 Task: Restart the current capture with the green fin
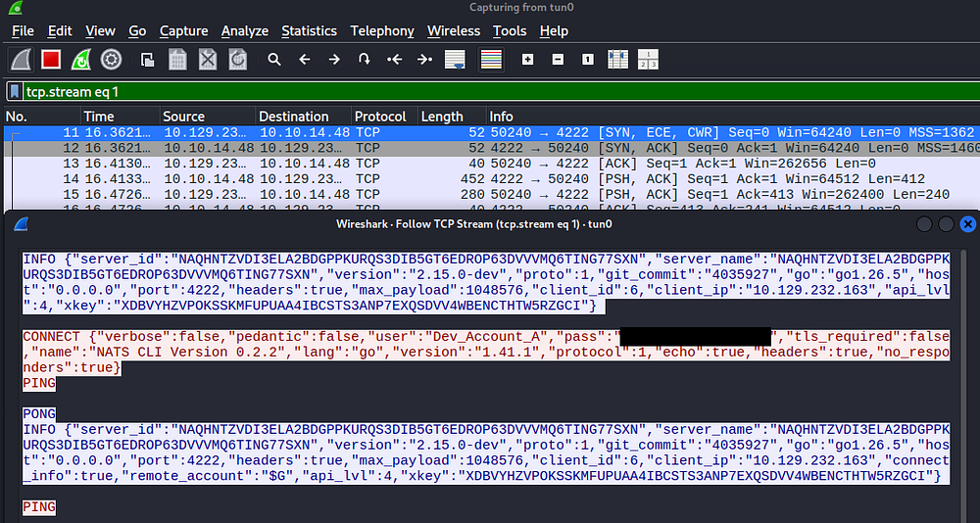(81, 60)
